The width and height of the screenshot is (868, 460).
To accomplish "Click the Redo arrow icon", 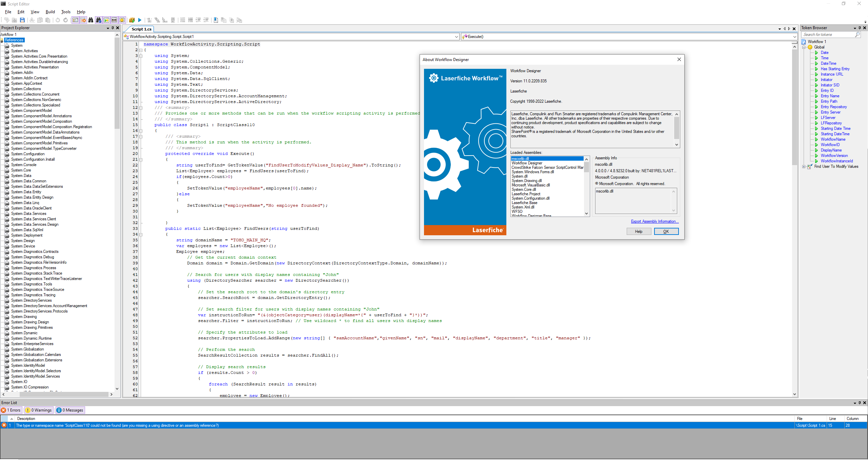I will 65,20.
